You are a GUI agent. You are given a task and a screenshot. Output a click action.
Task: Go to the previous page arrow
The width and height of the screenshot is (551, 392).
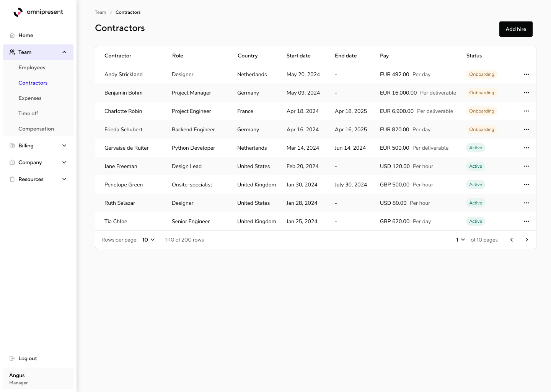point(512,240)
